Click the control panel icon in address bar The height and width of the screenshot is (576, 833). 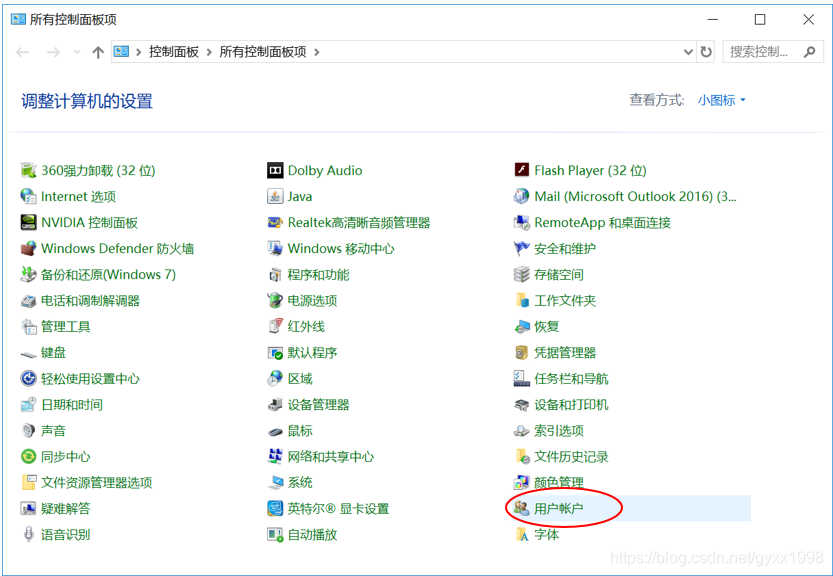[x=122, y=52]
